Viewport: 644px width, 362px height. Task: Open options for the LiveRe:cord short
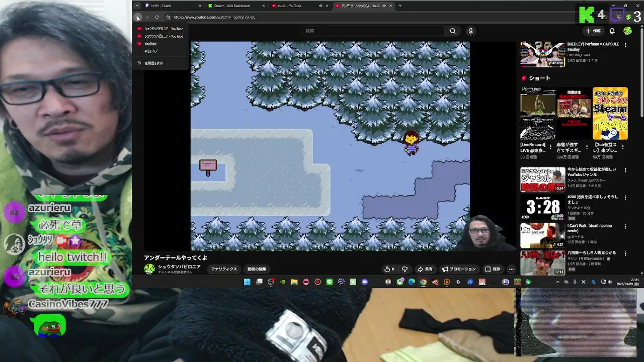pyautogui.click(x=551, y=147)
